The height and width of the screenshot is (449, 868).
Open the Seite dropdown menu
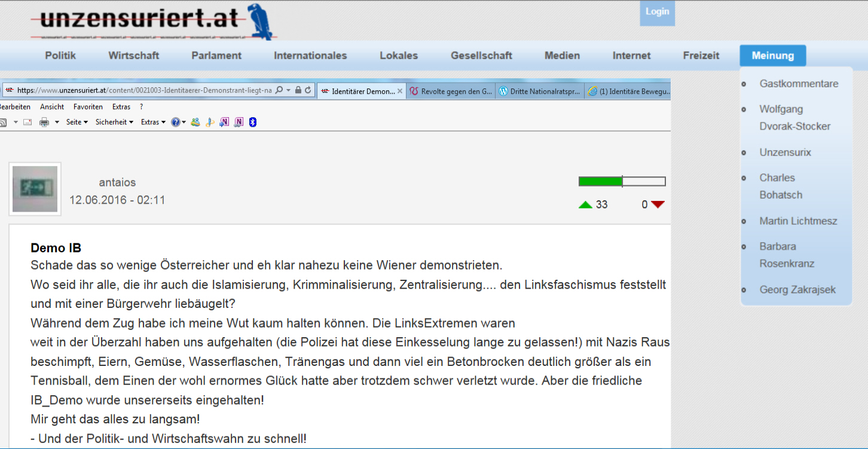tap(77, 122)
